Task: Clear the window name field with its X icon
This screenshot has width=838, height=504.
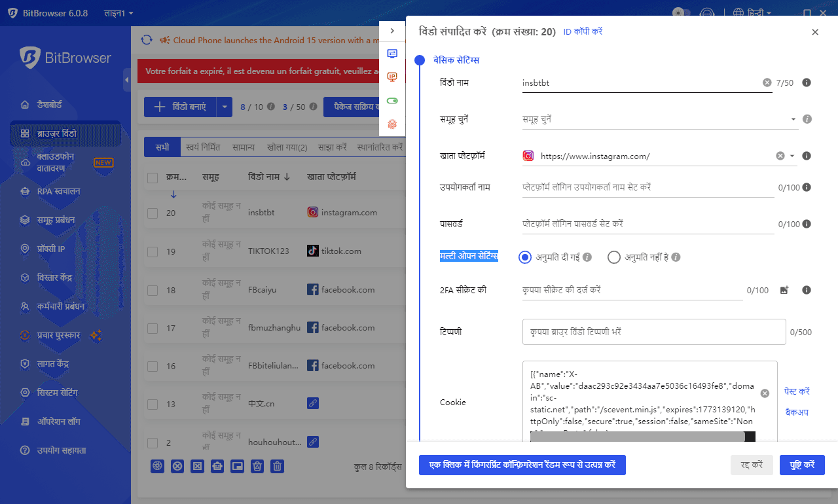Action: click(767, 82)
